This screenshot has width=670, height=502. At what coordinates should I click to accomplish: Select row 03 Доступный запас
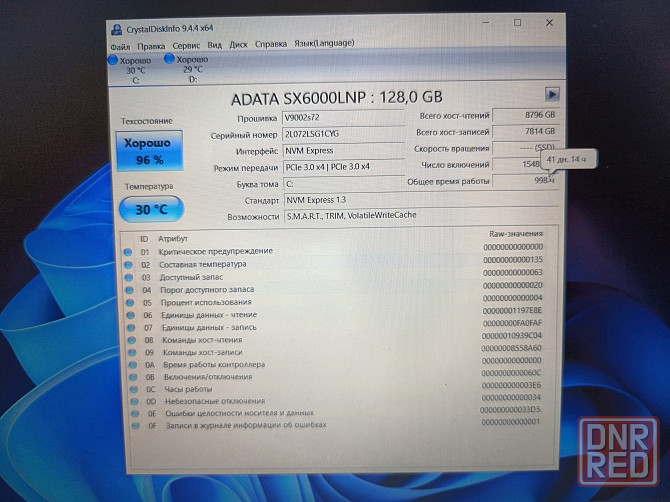[x=334, y=276]
